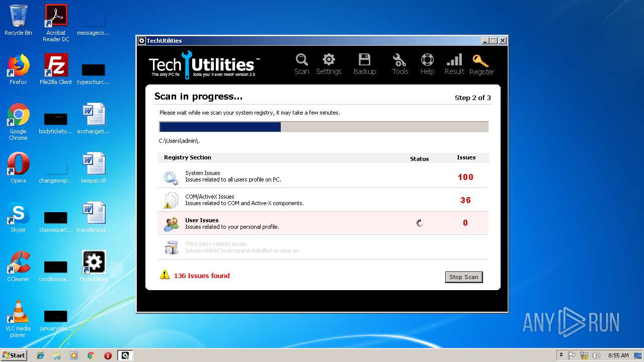Click the COM/ActiveX Issues count 36
Viewport: 644px width, 362px height.
(465, 200)
